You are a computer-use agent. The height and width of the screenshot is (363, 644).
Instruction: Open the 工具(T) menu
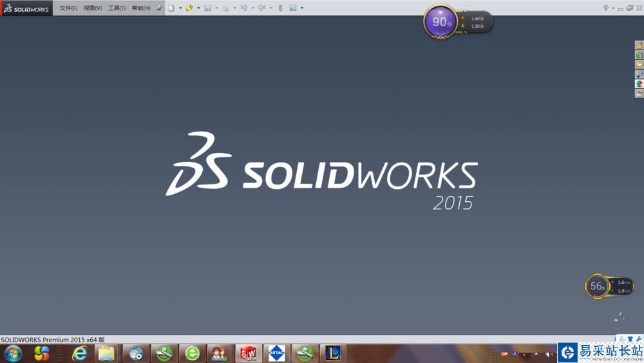[117, 8]
